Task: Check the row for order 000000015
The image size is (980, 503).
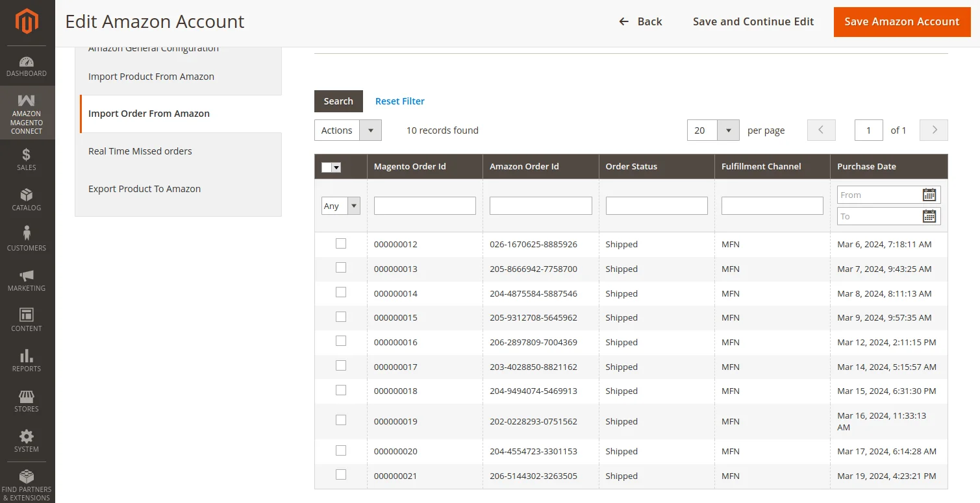Action: coord(341,317)
